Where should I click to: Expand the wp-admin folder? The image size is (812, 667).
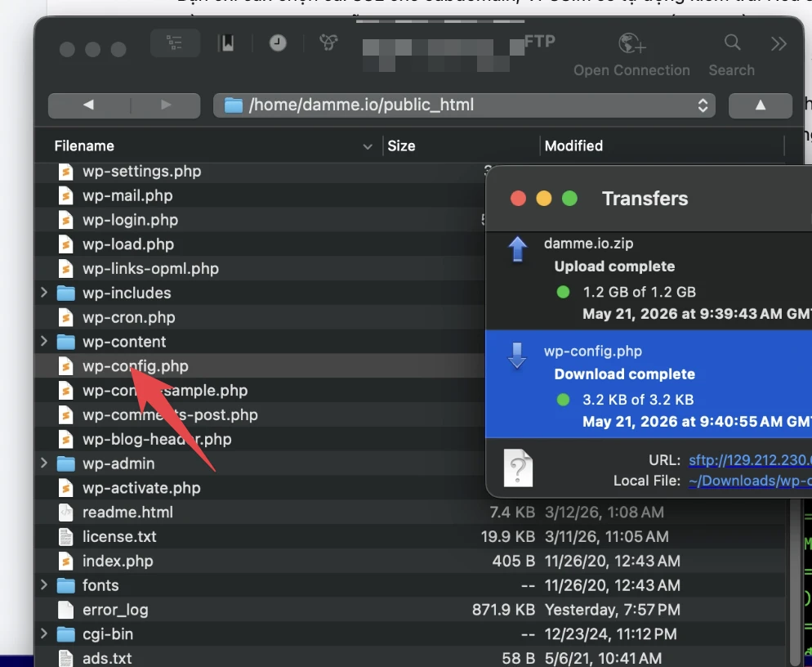click(44, 463)
